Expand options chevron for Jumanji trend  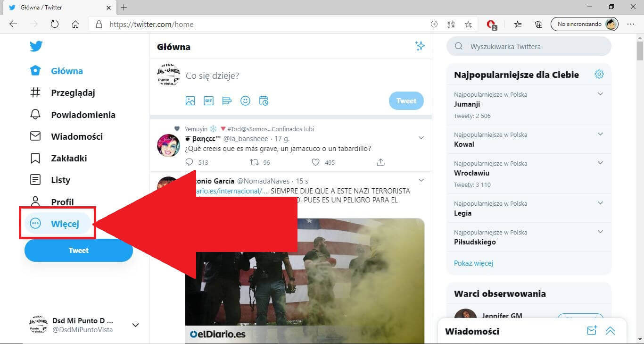pos(600,94)
